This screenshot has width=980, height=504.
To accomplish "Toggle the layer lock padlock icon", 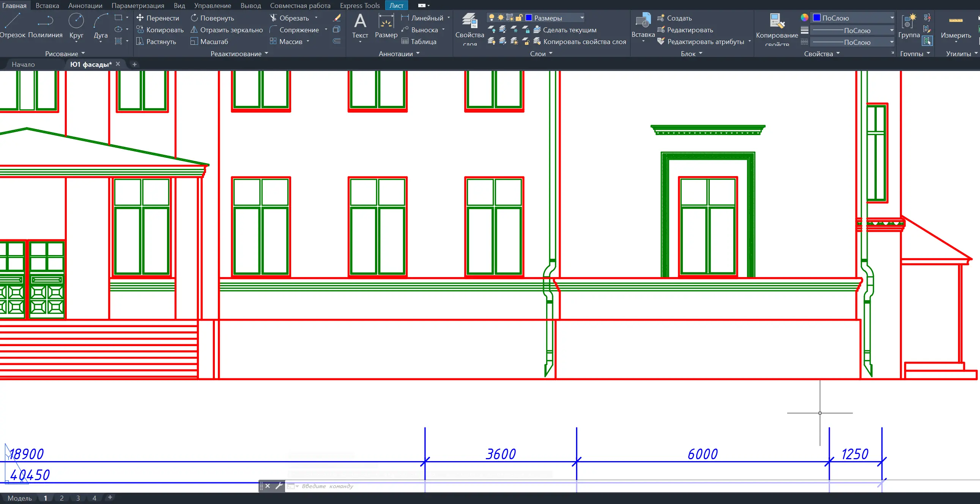I will click(519, 17).
